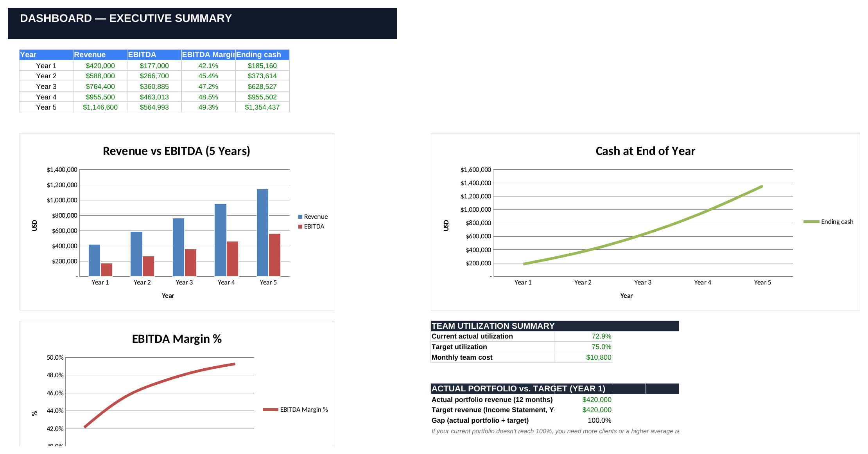Select the Year 3 Revenue bar
868x454 pixels.
[178, 247]
